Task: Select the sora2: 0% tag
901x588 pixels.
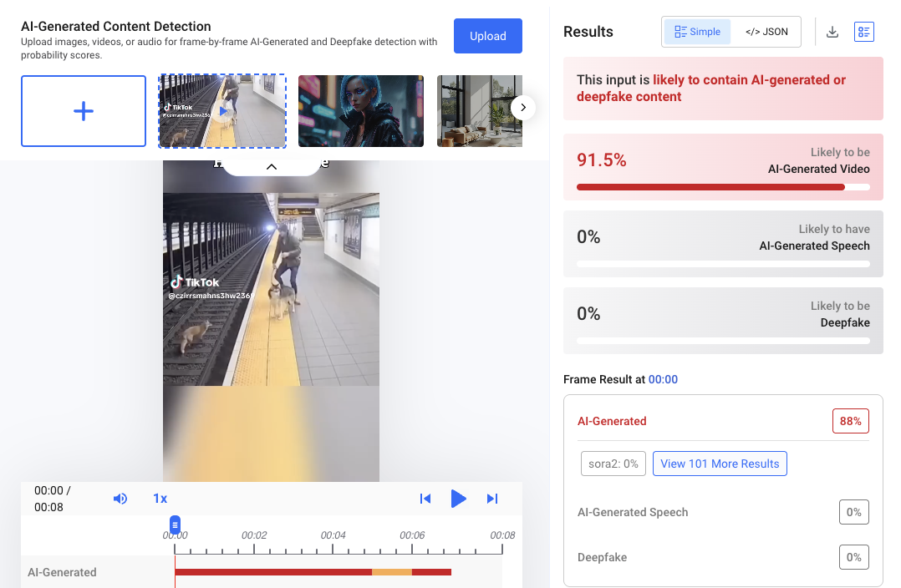Action: point(613,464)
